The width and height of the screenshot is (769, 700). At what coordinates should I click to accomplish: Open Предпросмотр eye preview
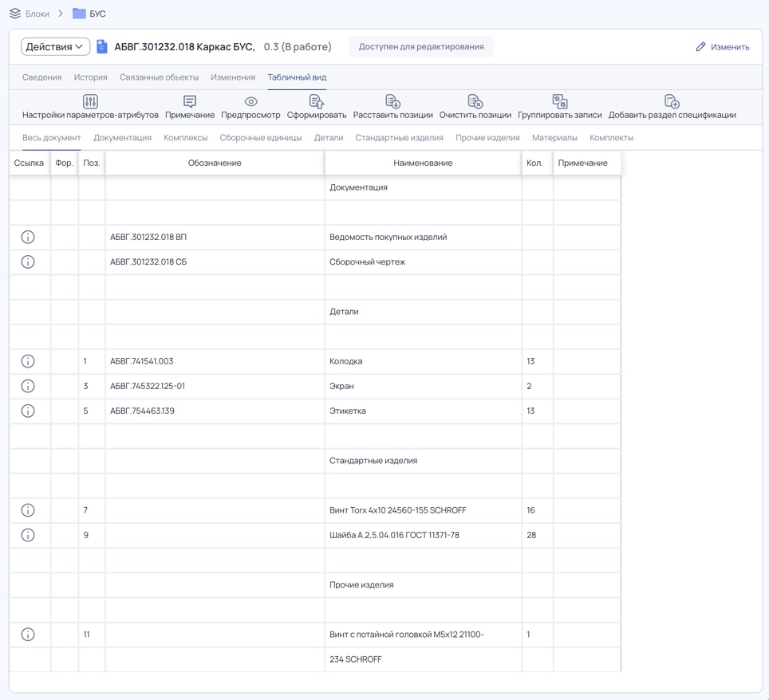coord(250,101)
